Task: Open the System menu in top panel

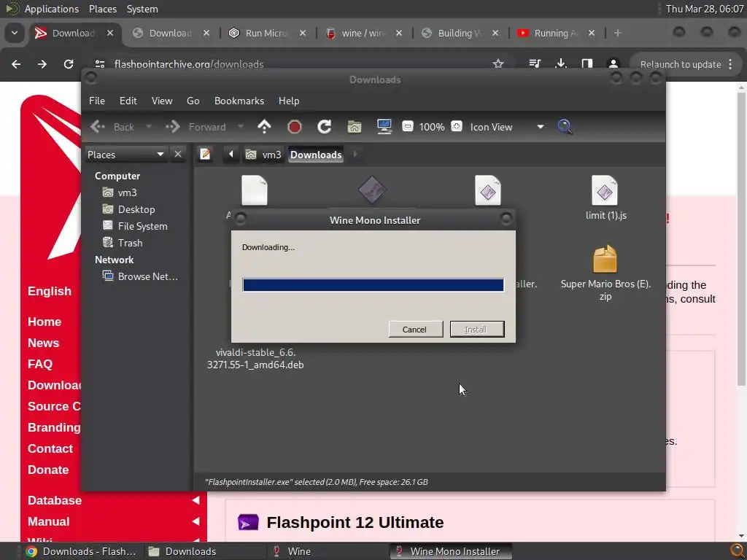Action: coord(142,9)
